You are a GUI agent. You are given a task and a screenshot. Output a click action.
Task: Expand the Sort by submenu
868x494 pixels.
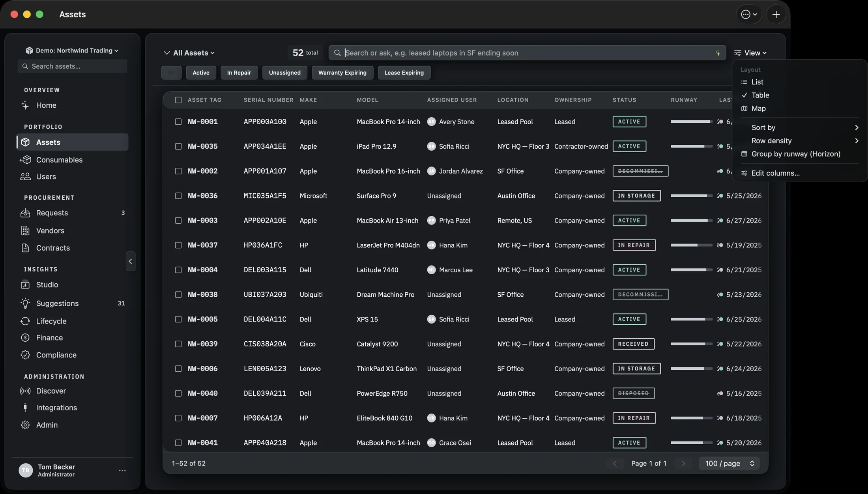pyautogui.click(x=800, y=127)
